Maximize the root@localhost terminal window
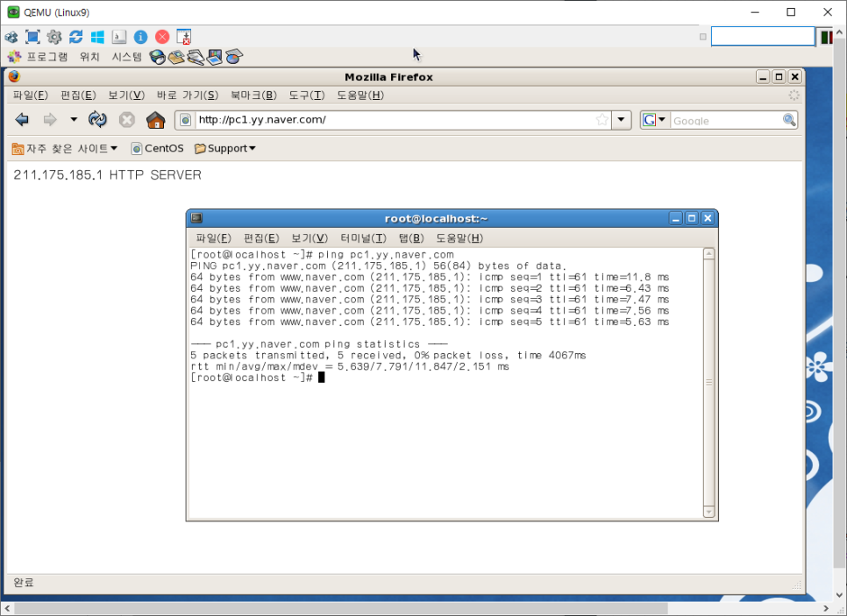The height and width of the screenshot is (616, 847). tap(692, 218)
